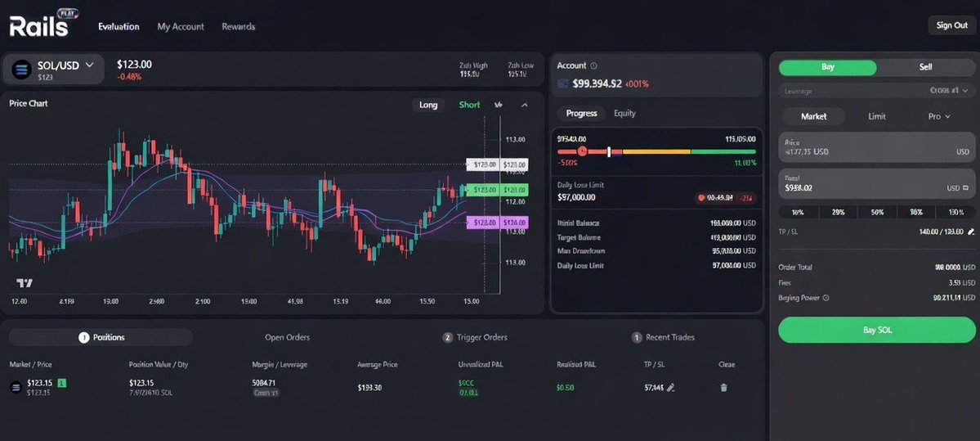Click the Total amount input field
This screenshot has height=441, width=980.
[876, 183]
